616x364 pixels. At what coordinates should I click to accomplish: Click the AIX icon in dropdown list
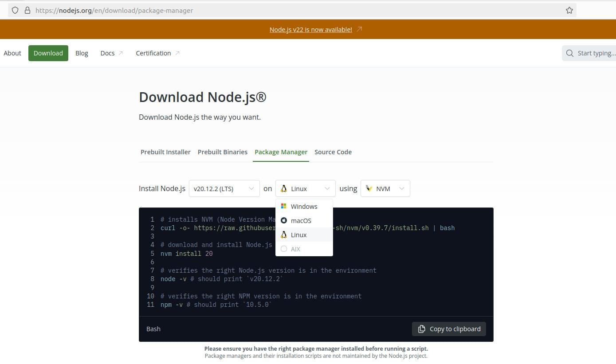click(x=284, y=249)
